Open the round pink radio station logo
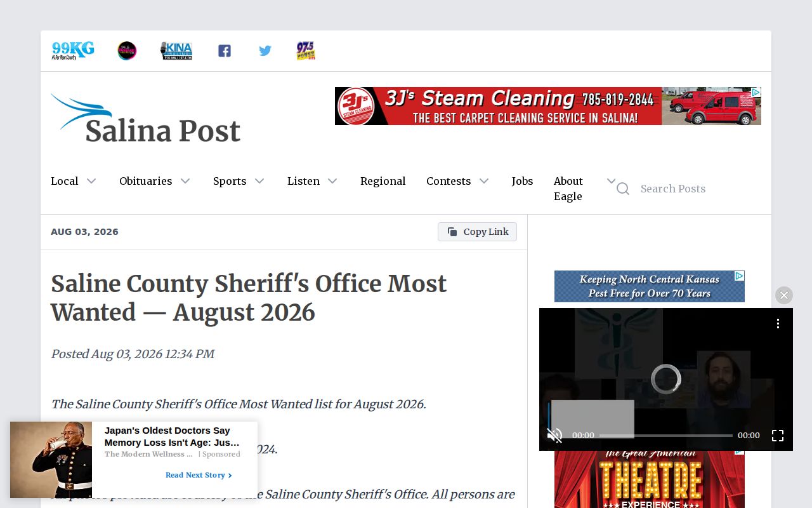 point(127,51)
